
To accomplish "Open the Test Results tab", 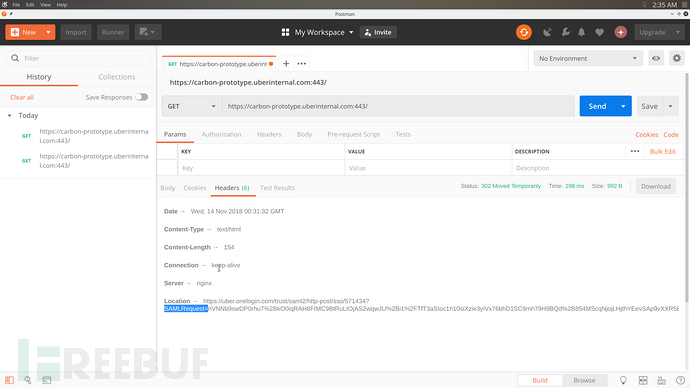I will 277,188.
